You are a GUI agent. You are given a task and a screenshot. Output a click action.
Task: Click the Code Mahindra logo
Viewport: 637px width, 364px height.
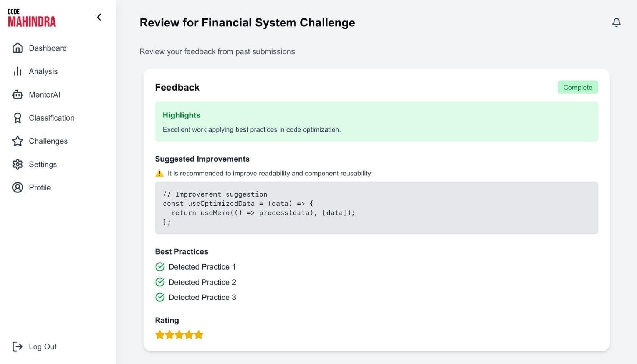tap(32, 18)
